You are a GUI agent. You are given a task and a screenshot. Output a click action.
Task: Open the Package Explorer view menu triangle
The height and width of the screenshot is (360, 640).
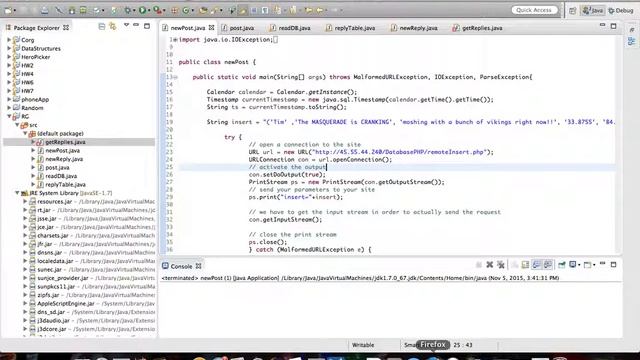[127, 25]
